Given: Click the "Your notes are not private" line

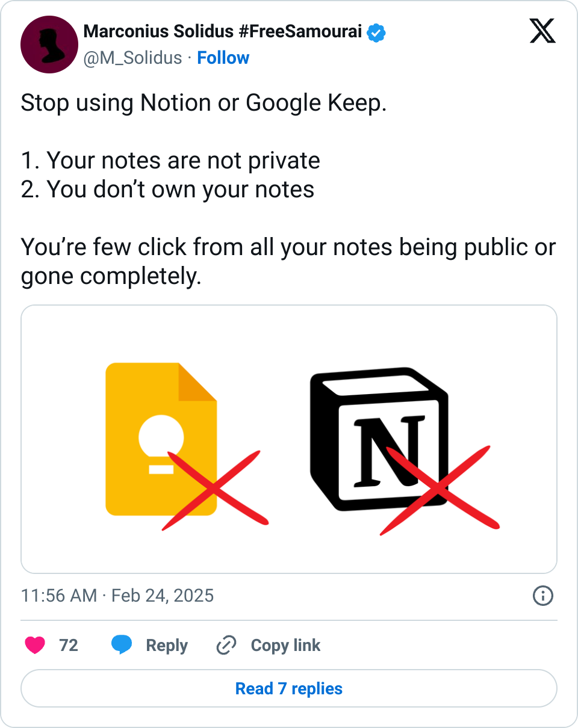Looking at the screenshot, I should [170, 161].
